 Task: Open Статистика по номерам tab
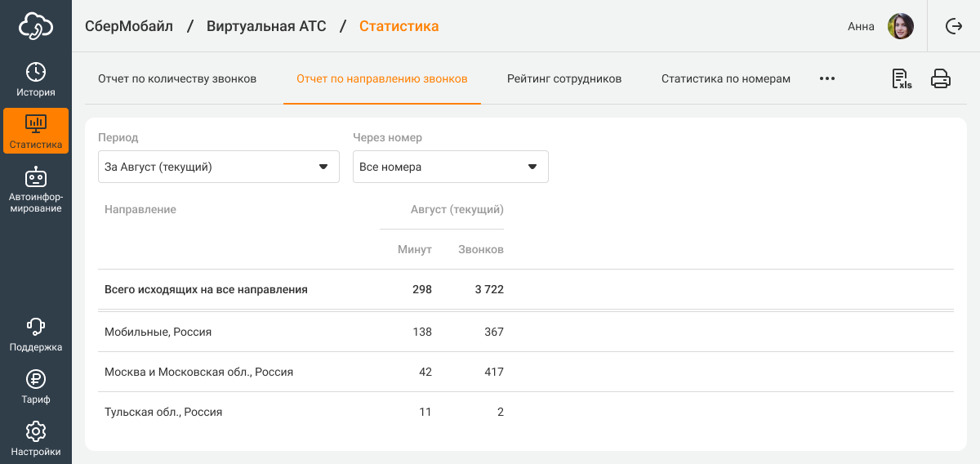(726, 79)
